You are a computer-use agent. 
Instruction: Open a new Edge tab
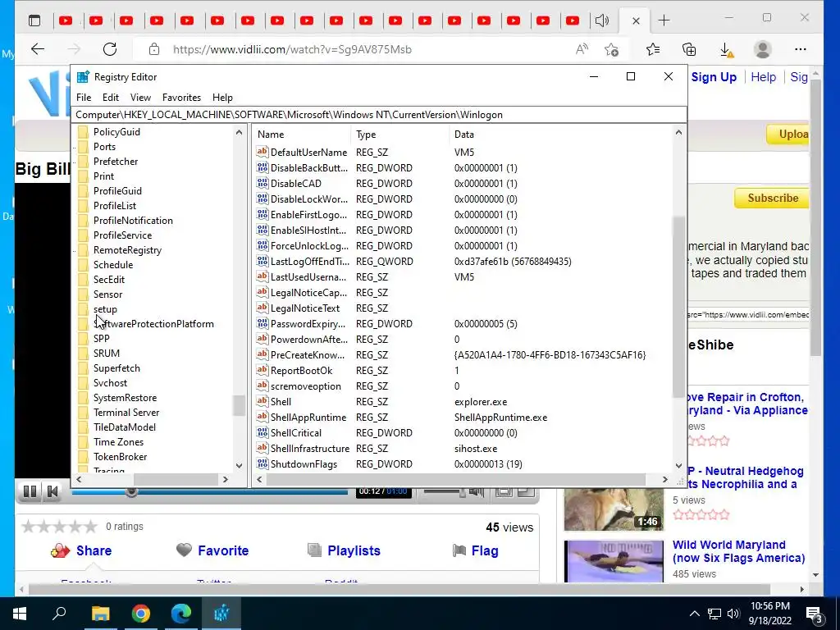coord(664,21)
